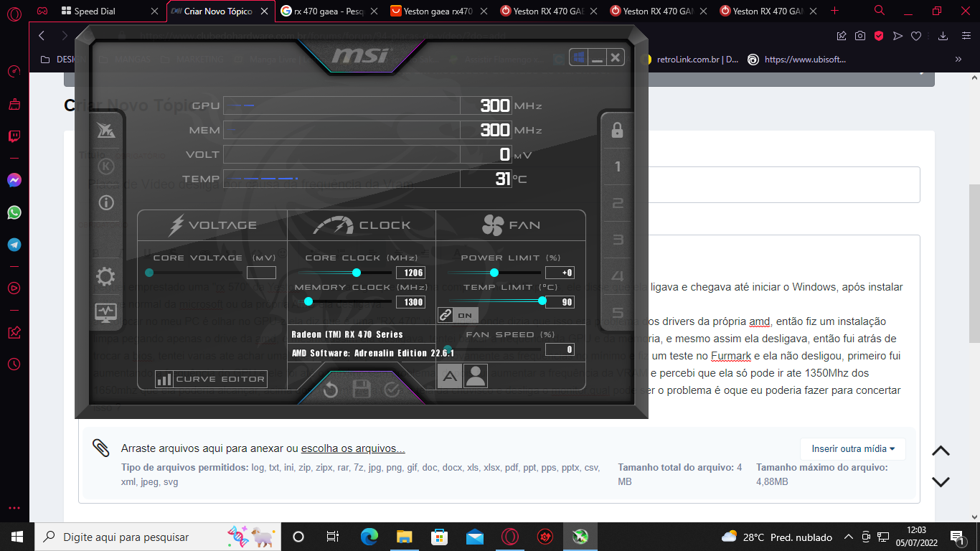Open Telegram in the Opera sidebar
The image size is (980, 551).
[x=14, y=245]
